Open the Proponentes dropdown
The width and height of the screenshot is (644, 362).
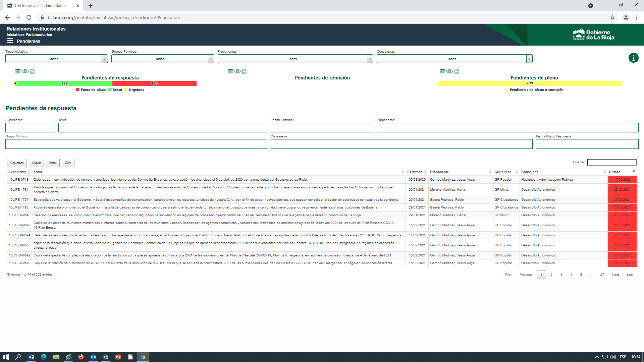(295, 59)
